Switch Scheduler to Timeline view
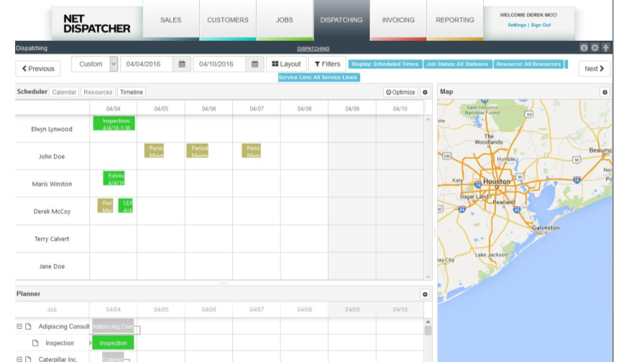 [x=132, y=92]
